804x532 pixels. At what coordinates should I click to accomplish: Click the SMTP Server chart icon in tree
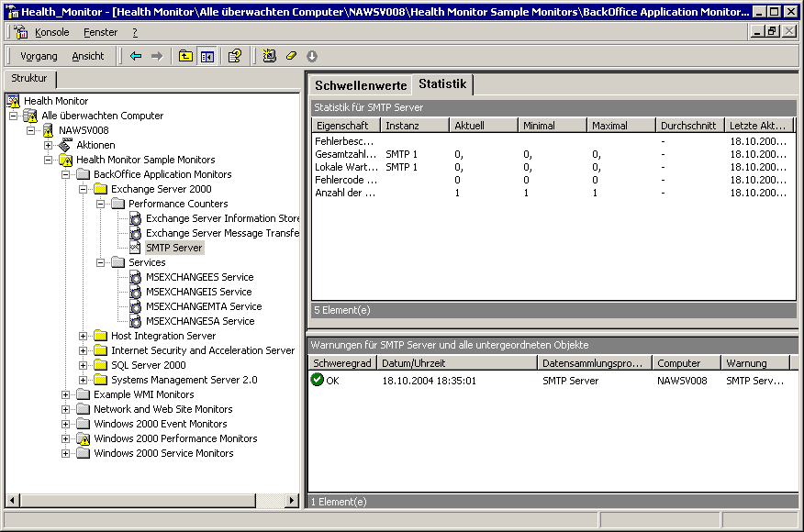click(135, 248)
